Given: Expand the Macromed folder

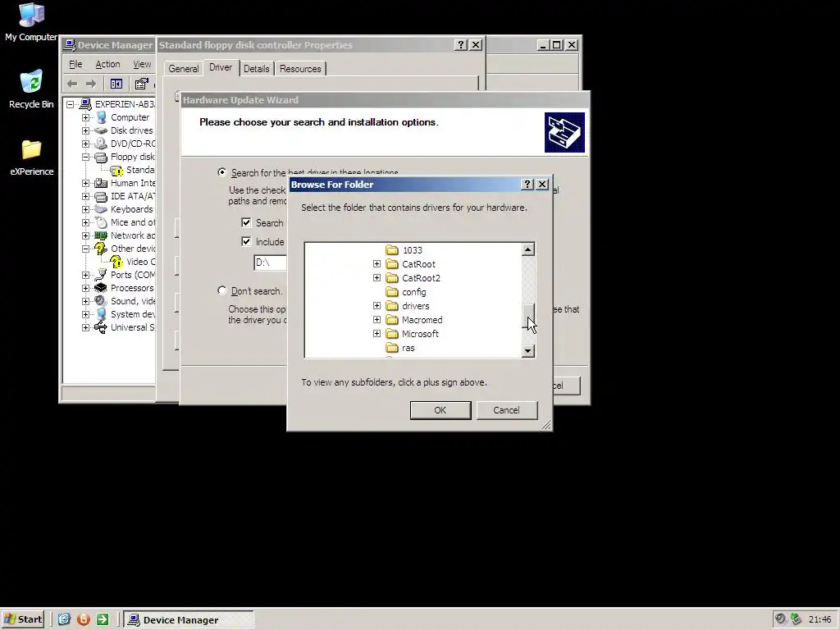Looking at the screenshot, I should (x=377, y=319).
